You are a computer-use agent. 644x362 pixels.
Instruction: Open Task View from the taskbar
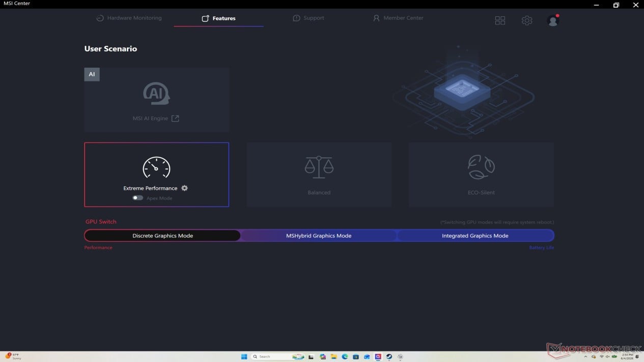(311, 356)
